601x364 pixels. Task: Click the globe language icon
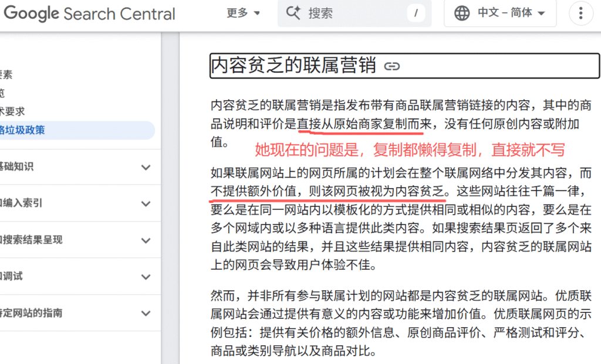coord(462,13)
